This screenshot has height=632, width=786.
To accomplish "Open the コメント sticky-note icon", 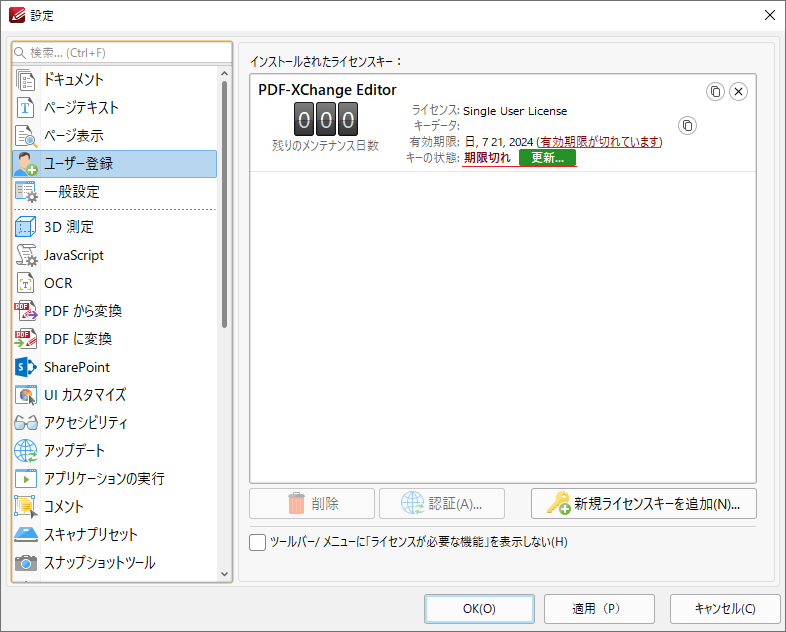I will [26, 506].
